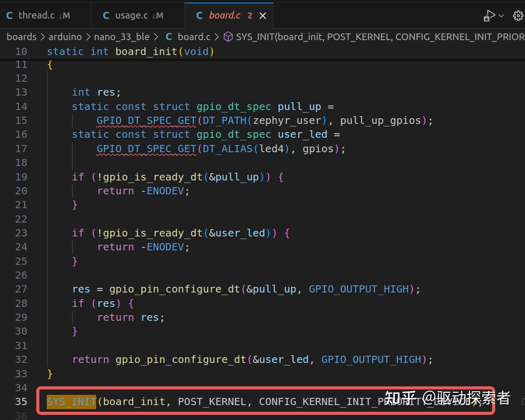Click 'led4' inside DT_ALIAS on line 17
Image resolution: width=525 pixels, height=420 pixels.
271,149
